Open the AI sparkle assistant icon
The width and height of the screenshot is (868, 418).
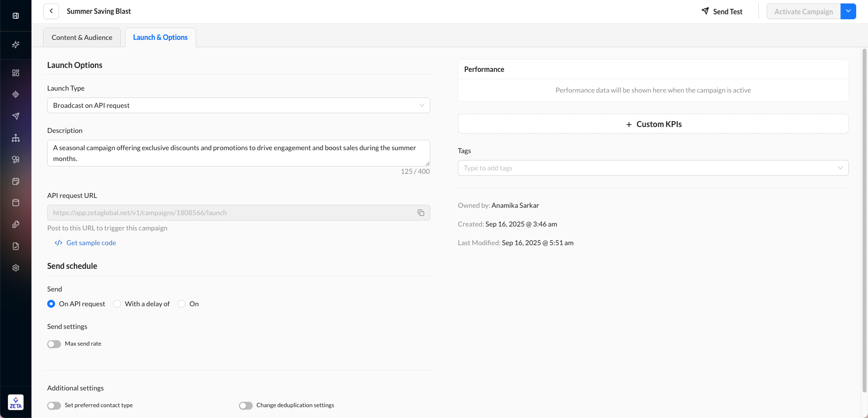(16, 45)
